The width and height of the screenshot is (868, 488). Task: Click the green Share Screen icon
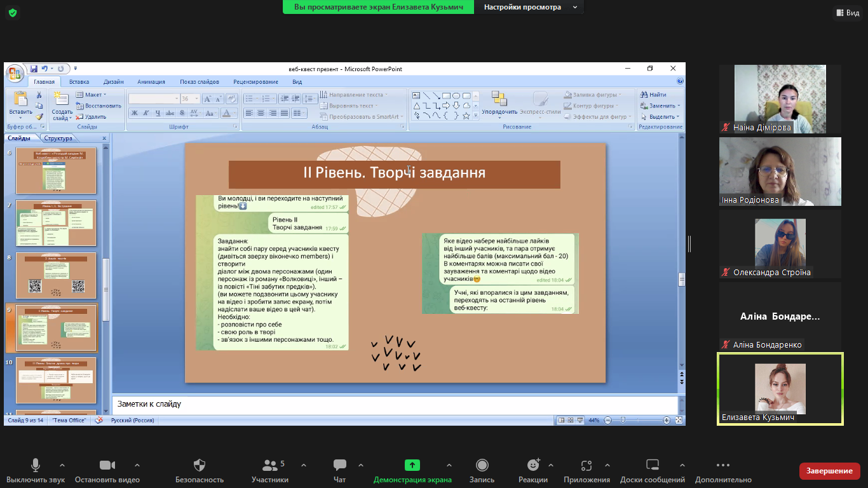412,465
